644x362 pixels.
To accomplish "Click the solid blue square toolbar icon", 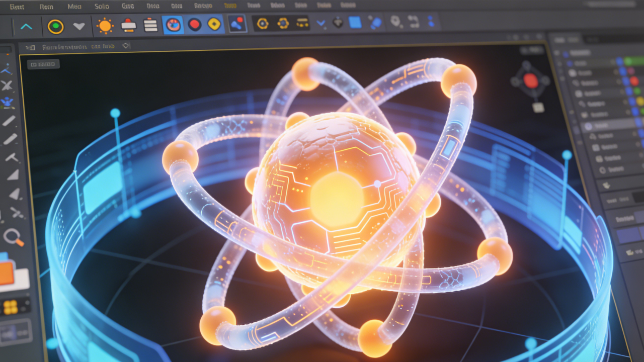I will coord(355,23).
